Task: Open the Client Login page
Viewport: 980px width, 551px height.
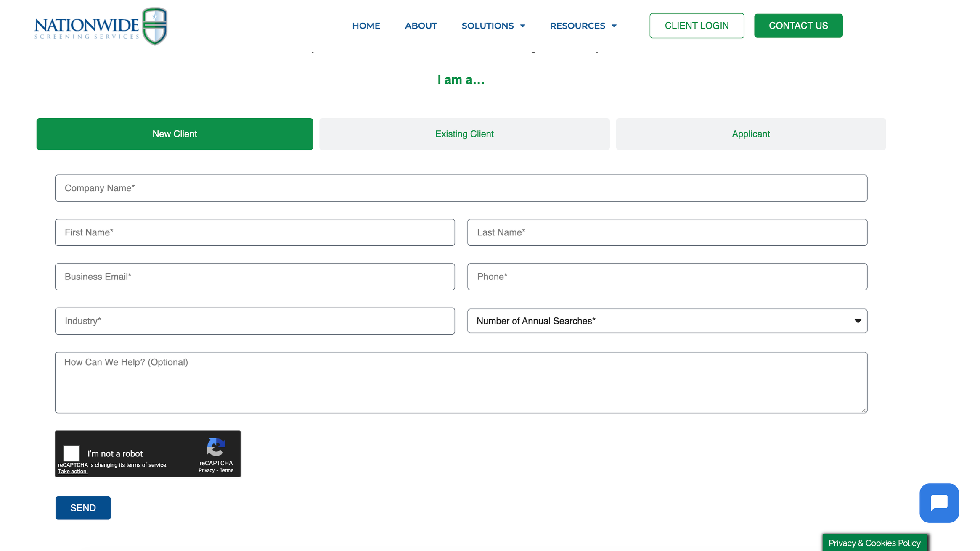Action: [696, 26]
